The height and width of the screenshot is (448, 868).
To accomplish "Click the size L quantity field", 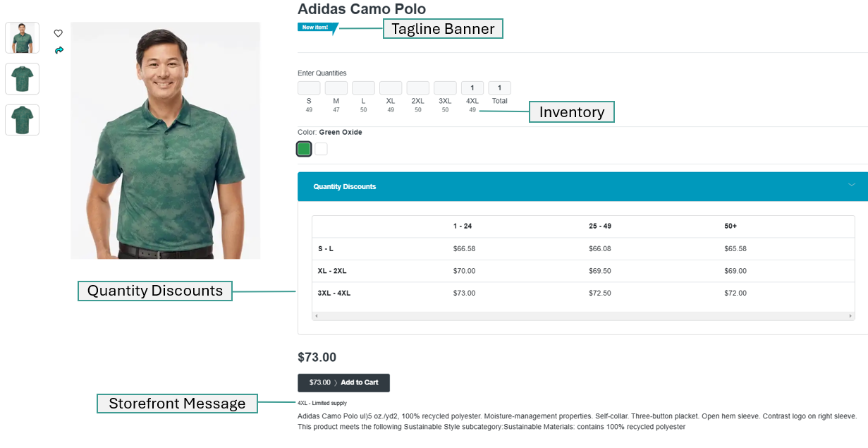I will (363, 88).
